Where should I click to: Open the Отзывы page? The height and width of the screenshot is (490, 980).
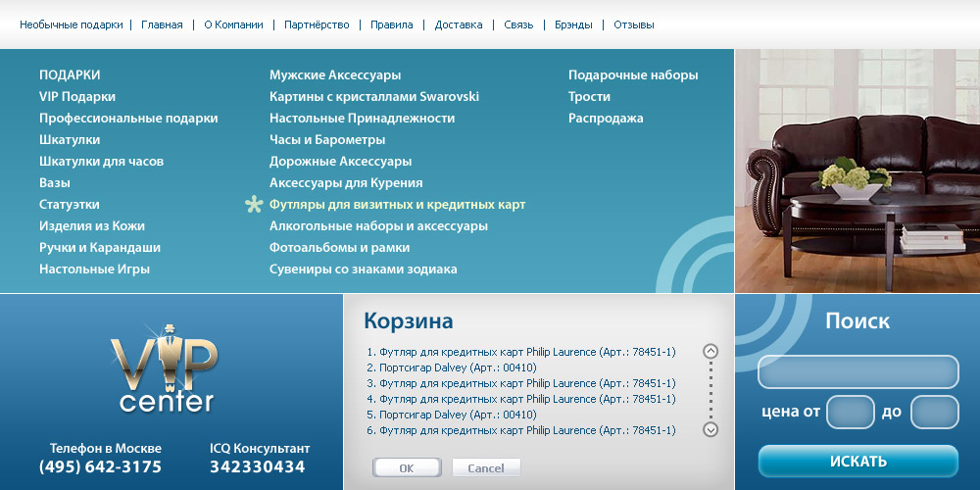point(633,24)
